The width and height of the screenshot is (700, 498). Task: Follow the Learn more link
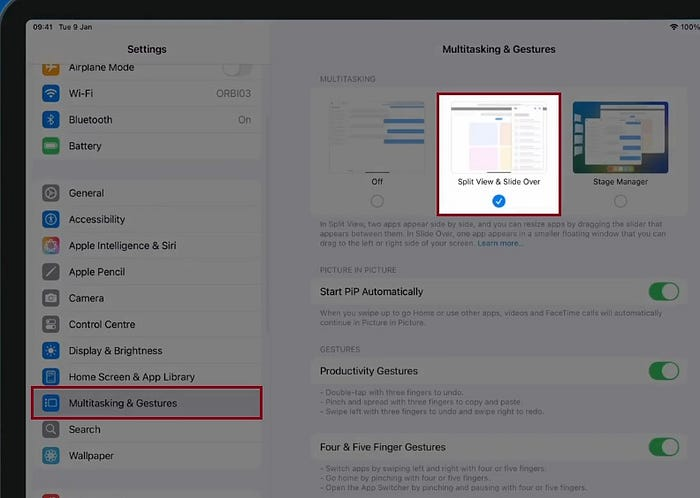pyautogui.click(x=498, y=243)
